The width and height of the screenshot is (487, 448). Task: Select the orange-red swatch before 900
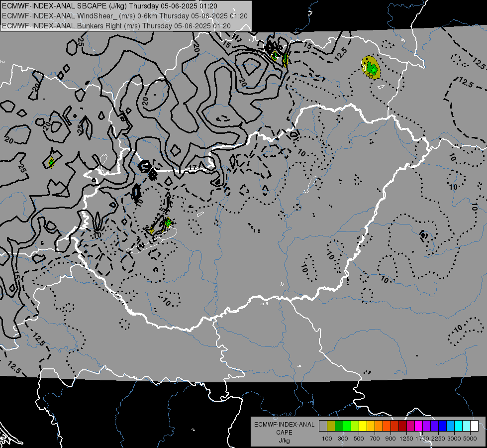tap(387, 426)
